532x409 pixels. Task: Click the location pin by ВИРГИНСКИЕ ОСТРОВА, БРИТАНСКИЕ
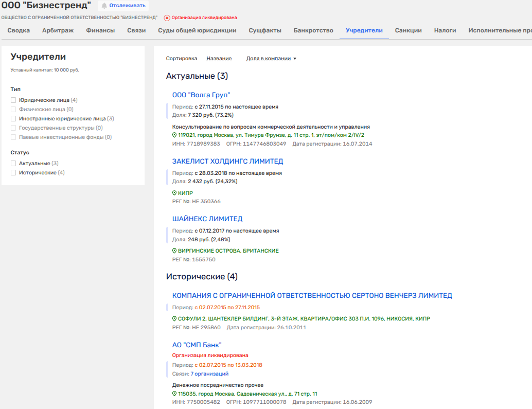pyautogui.click(x=174, y=251)
